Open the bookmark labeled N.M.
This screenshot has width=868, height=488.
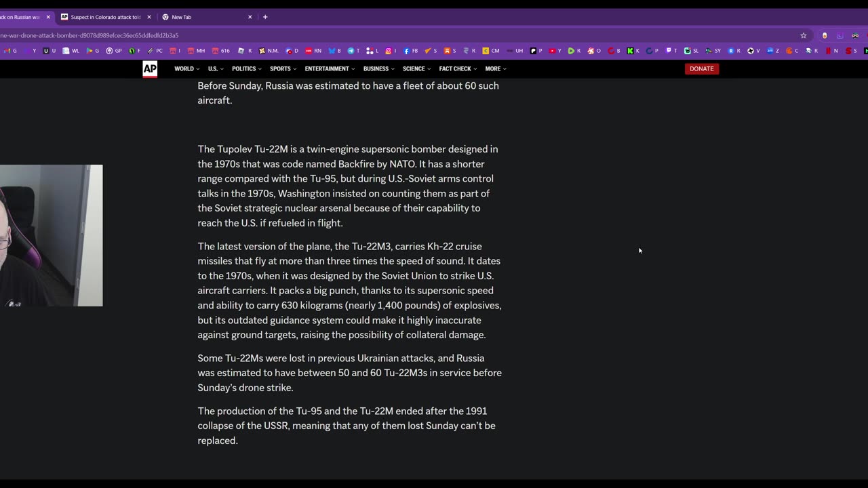(x=269, y=51)
